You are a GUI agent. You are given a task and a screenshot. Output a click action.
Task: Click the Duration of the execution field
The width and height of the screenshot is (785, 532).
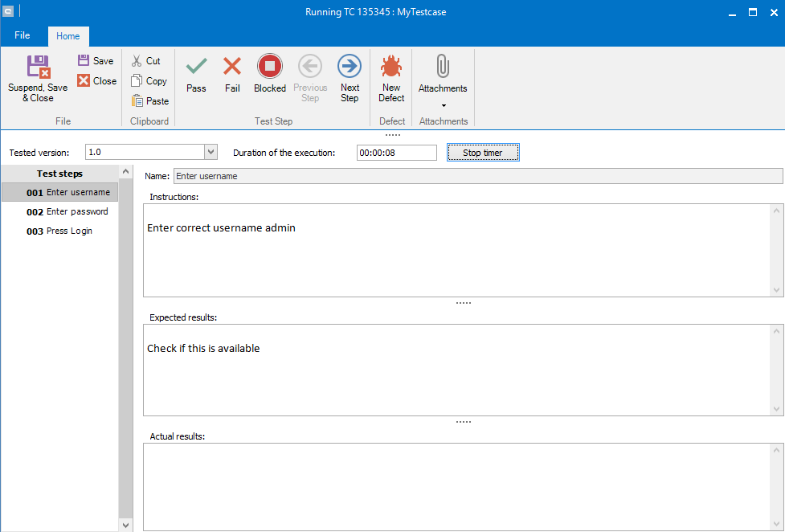pos(396,153)
